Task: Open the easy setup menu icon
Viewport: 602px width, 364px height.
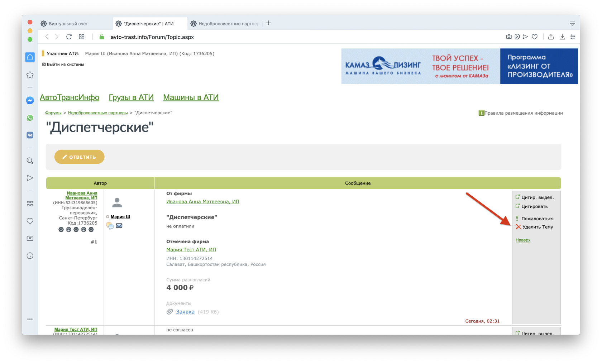Action: tap(573, 37)
